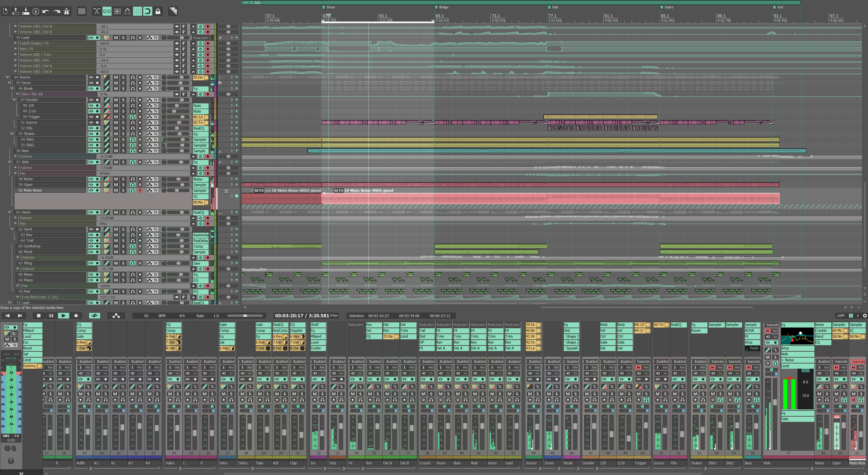The height and width of the screenshot is (475, 868).
Task: Toggle item grouping chain-link icon
Action: (107, 12)
